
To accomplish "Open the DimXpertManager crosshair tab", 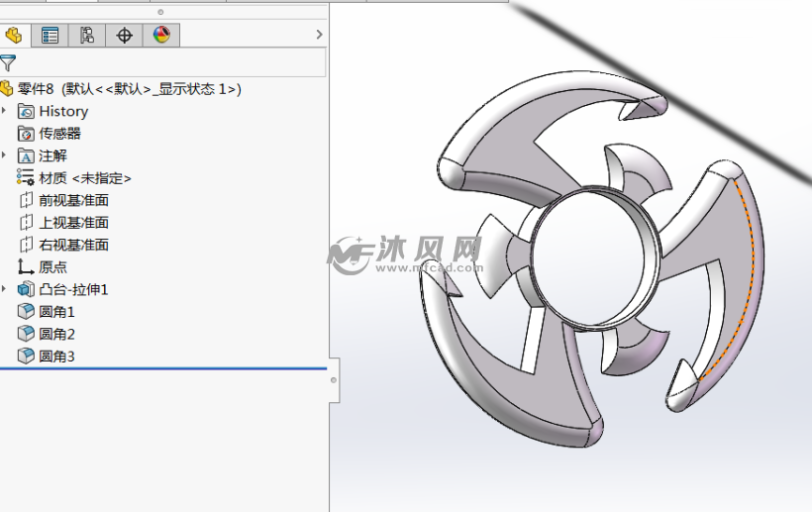I will 125,36.
